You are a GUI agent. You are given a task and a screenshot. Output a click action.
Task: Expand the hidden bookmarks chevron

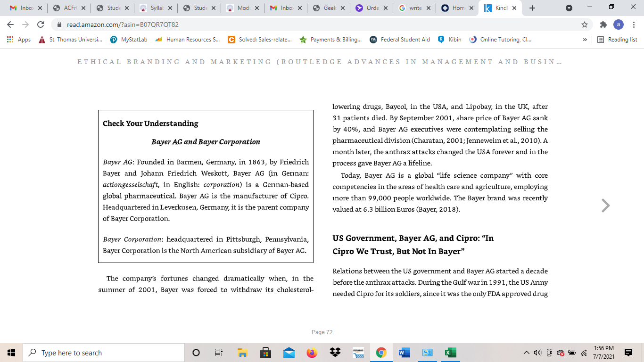pyautogui.click(x=585, y=40)
